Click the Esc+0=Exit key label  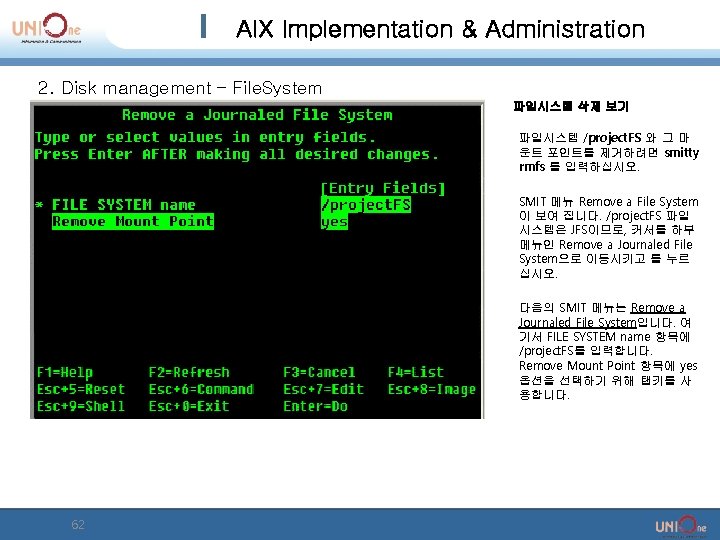coord(189,406)
